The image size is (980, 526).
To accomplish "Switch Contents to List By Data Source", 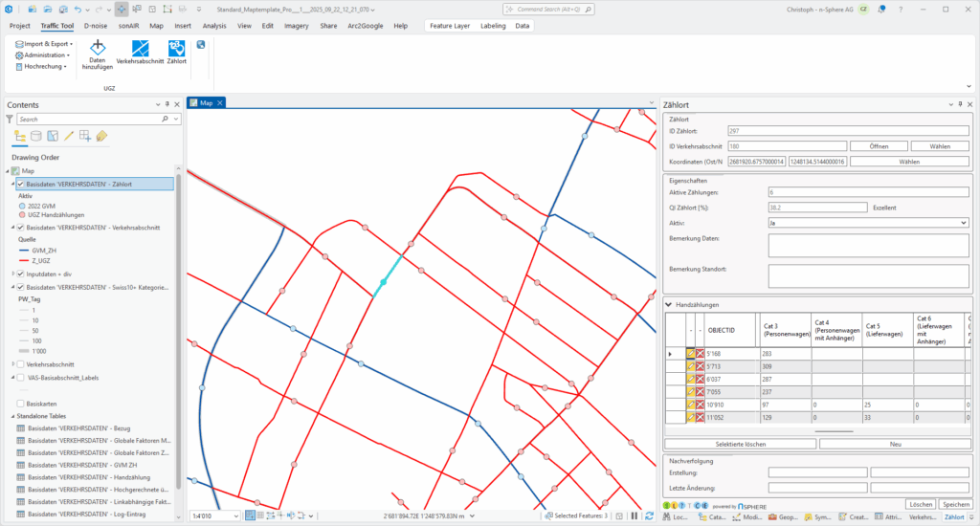I will click(x=36, y=136).
